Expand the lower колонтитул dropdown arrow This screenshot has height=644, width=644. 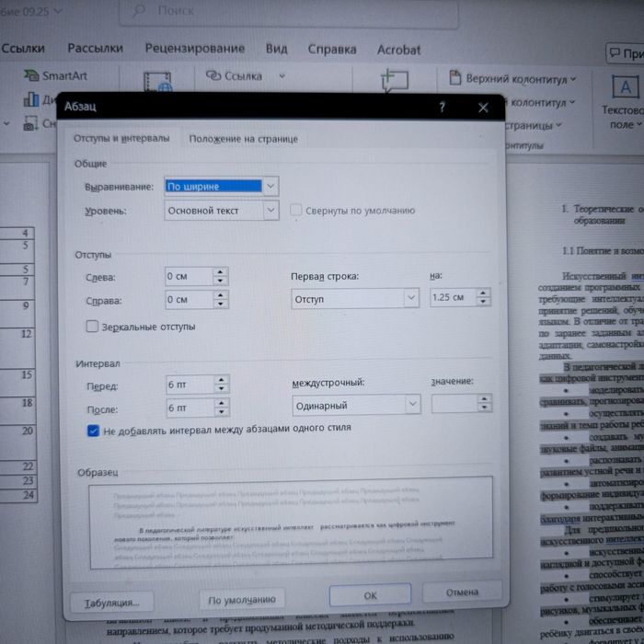[571, 102]
